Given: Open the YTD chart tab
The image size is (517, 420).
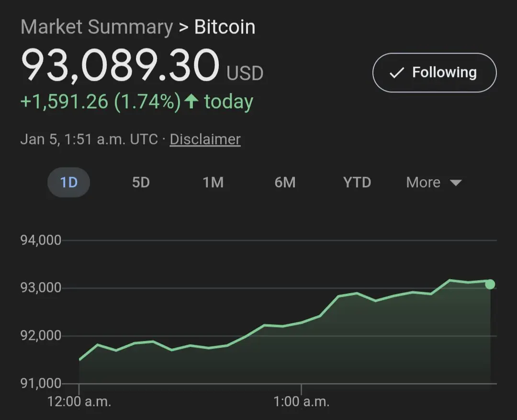Looking at the screenshot, I should (x=357, y=182).
